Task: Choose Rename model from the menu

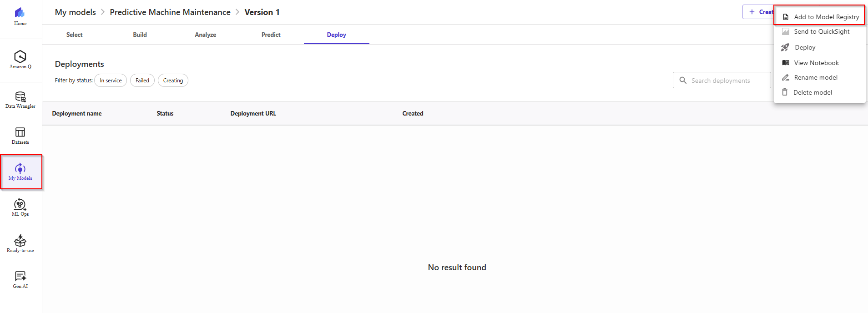Action: tap(819, 78)
